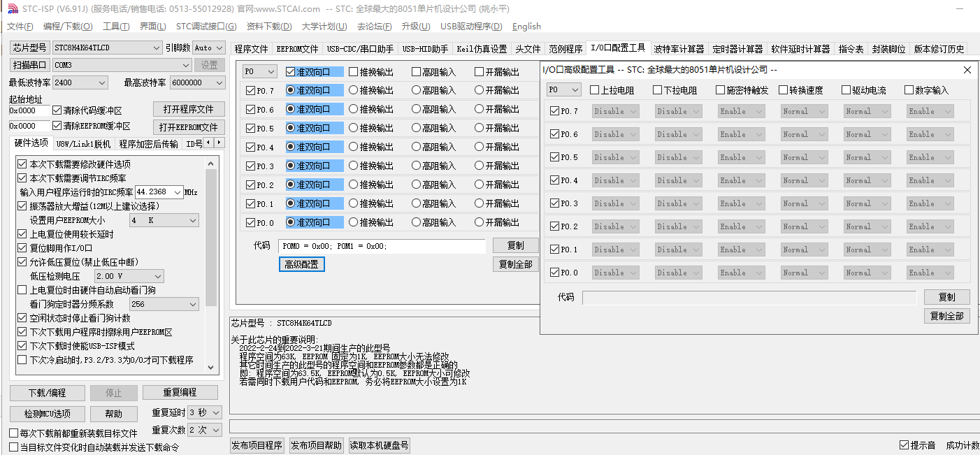Click 打开EEPROM文件 button

pos(189,127)
